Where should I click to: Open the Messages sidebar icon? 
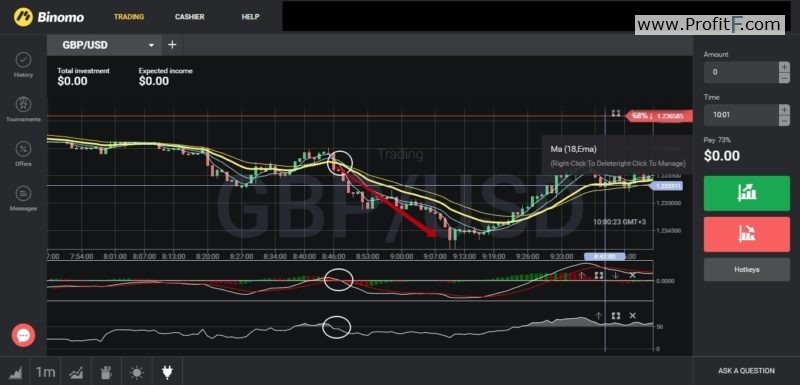tap(23, 194)
